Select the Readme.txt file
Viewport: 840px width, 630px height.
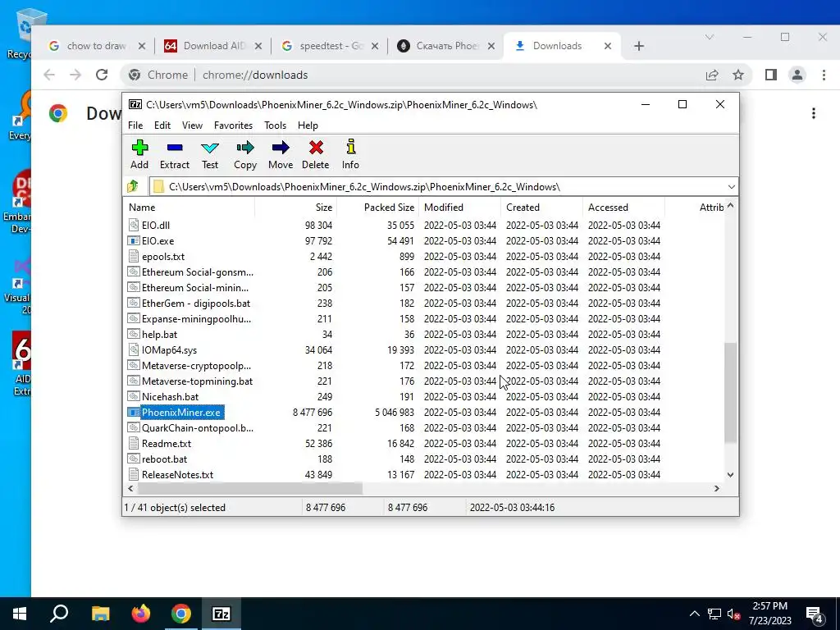(x=166, y=444)
